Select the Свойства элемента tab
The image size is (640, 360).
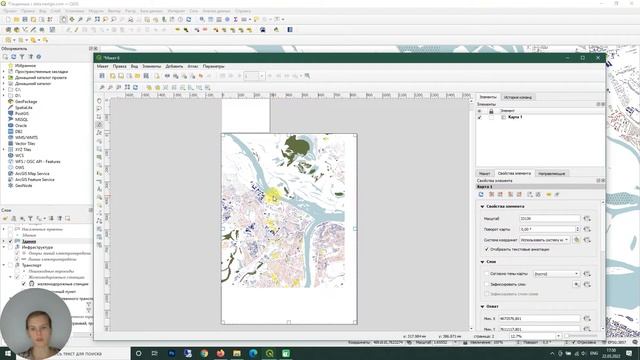pyautogui.click(x=514, y=173)
